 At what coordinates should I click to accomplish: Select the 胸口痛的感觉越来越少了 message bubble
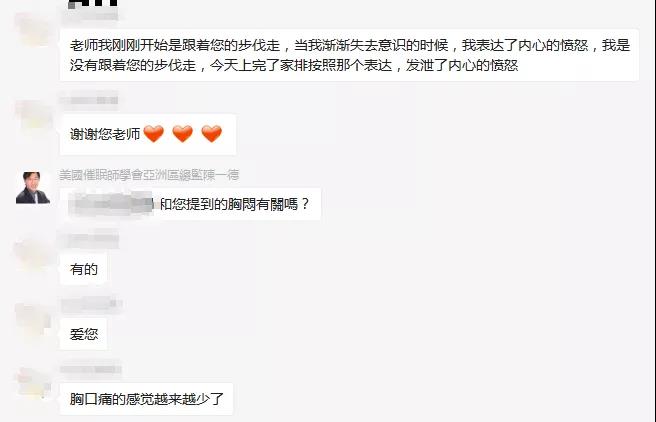146,399
